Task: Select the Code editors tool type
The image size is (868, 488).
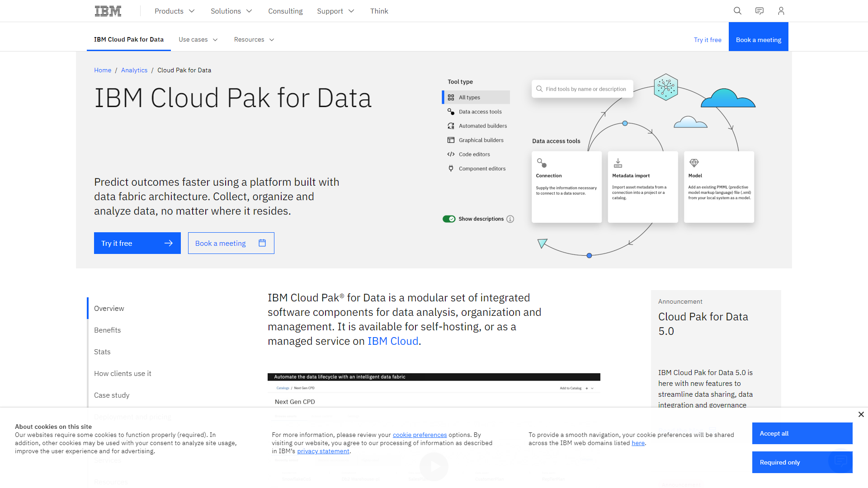Action: pyautogui.click(x=474, y=154)
